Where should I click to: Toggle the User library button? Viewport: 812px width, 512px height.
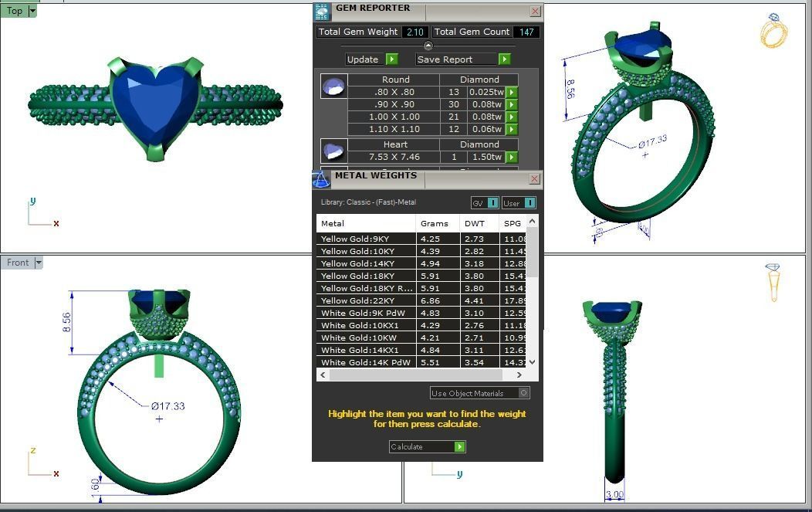pos(519,203)
